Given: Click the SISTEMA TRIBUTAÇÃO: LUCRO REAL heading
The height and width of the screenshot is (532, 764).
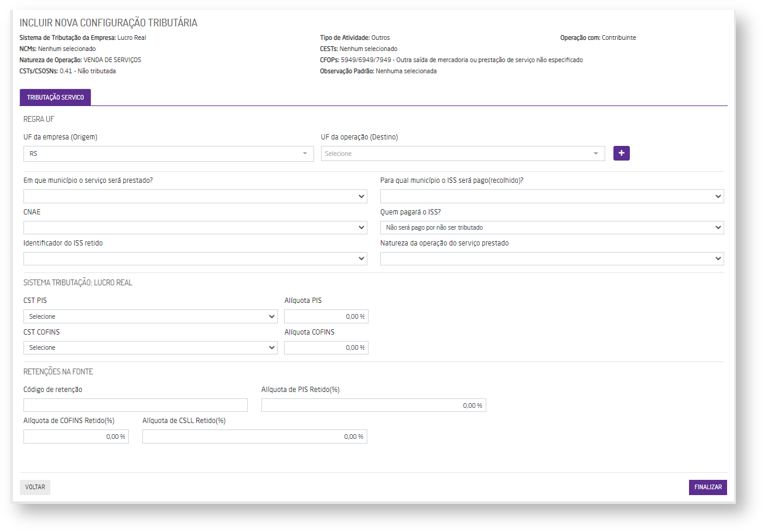Looking at the screenshot, I should [x=78, y=282].
